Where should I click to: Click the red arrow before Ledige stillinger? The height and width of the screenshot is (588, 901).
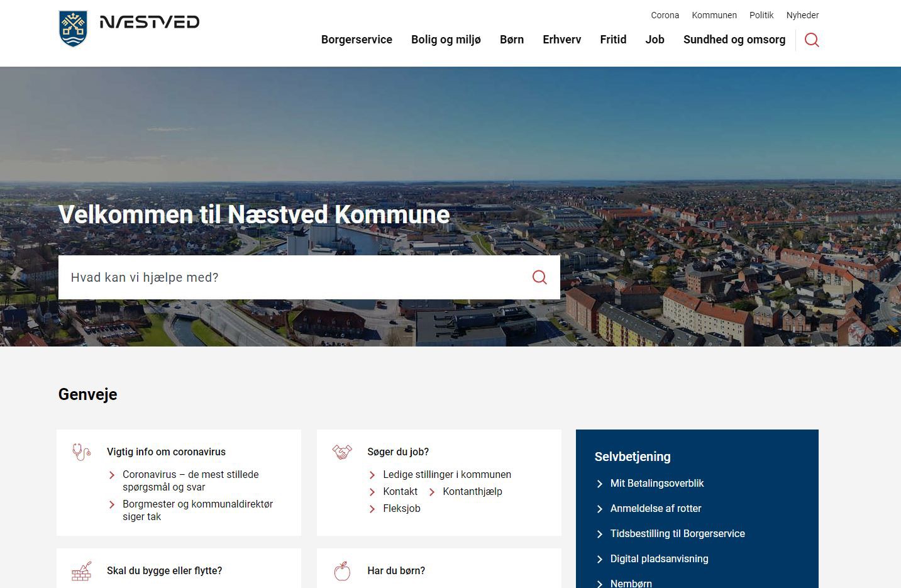(372, 475)
